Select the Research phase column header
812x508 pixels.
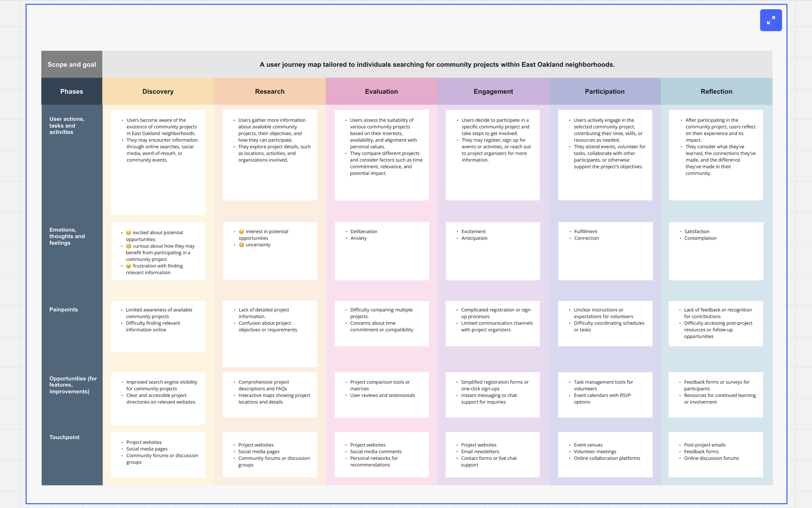pos(270,91)
